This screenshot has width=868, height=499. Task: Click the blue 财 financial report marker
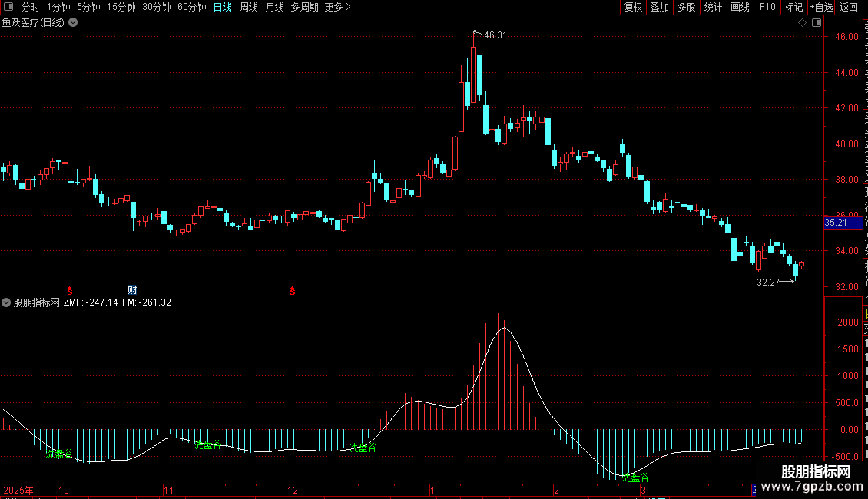click(132, 290)
